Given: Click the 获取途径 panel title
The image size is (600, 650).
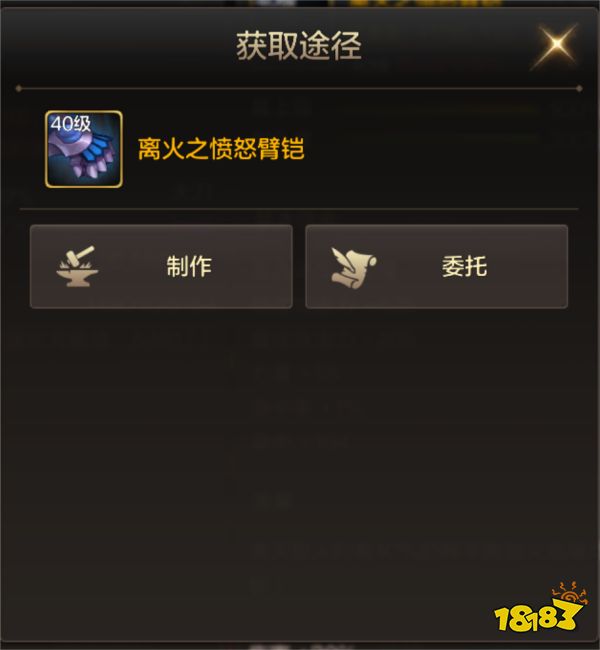Looking at the screenshot, I should pos(299,46).
